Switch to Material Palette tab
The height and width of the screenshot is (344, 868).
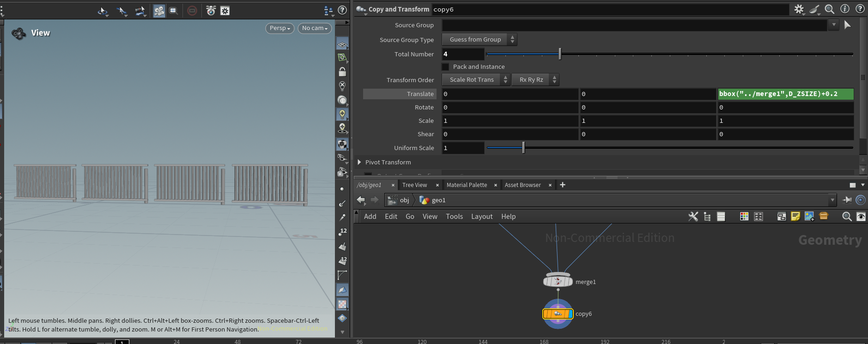tap(467, 185)
